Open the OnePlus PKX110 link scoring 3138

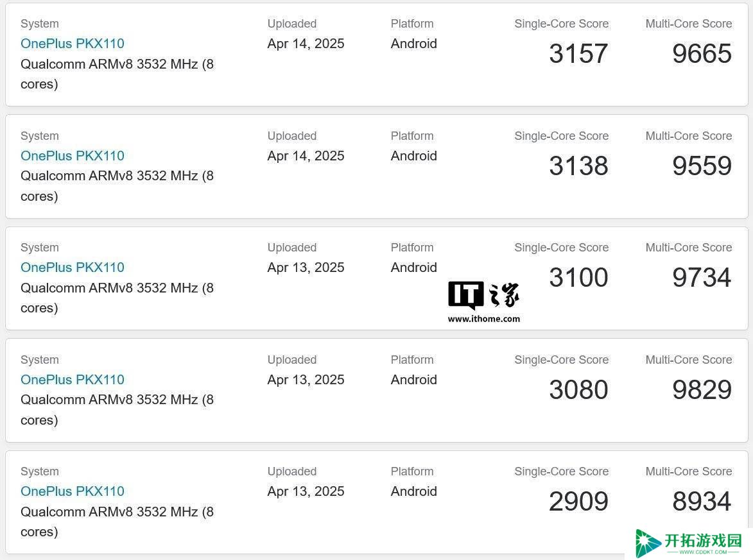pos(73,156)
